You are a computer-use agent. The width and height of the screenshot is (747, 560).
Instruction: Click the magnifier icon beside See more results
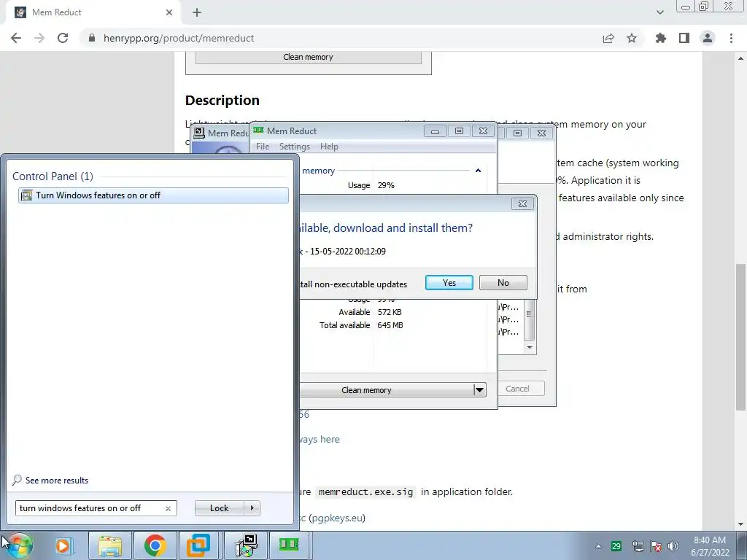tap(17, 480)
